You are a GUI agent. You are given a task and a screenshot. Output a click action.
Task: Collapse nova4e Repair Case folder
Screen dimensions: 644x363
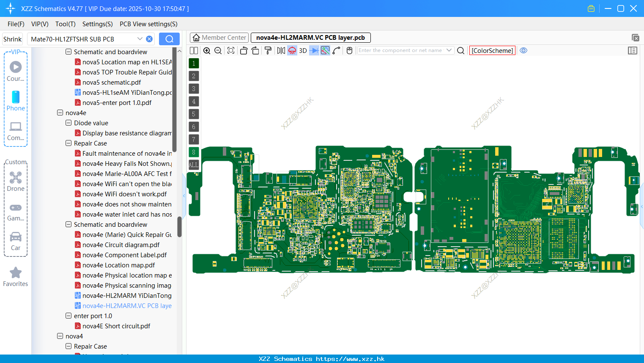tap(69, 143)
